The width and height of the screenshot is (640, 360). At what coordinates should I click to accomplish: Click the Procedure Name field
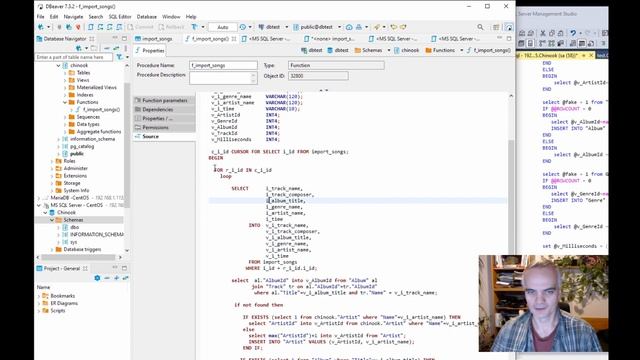pos(223,65)
